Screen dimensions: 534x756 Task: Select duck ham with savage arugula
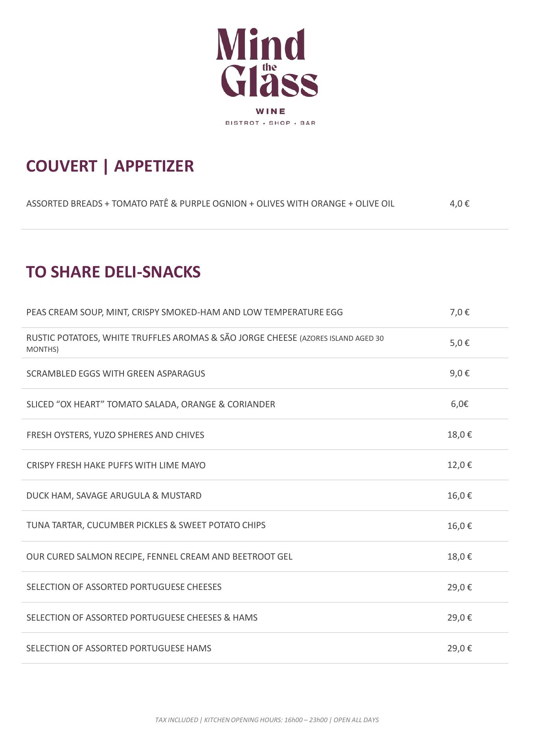(114, 495)
